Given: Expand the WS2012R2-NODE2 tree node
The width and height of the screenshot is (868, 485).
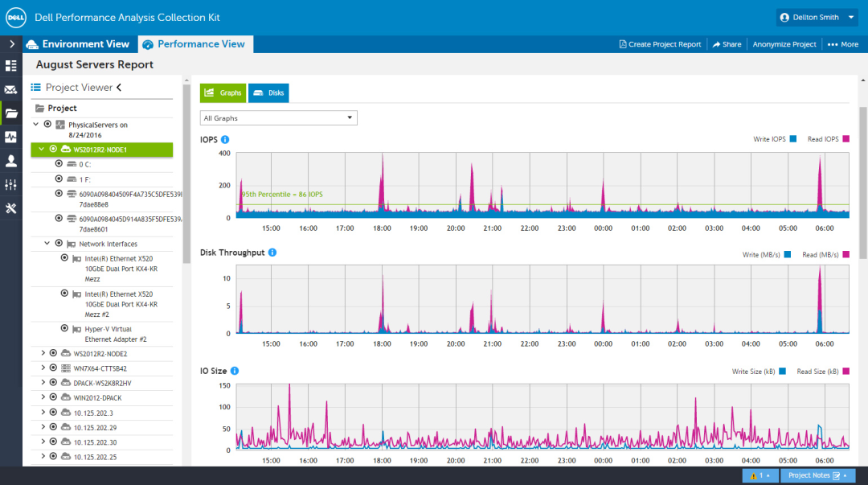Looking at the screenshot, I should 43,352.
